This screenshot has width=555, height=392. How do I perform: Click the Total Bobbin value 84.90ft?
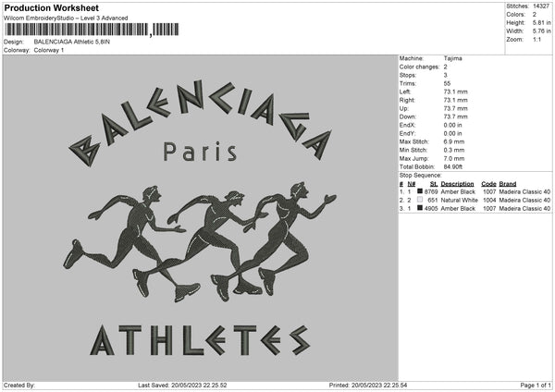453,166
